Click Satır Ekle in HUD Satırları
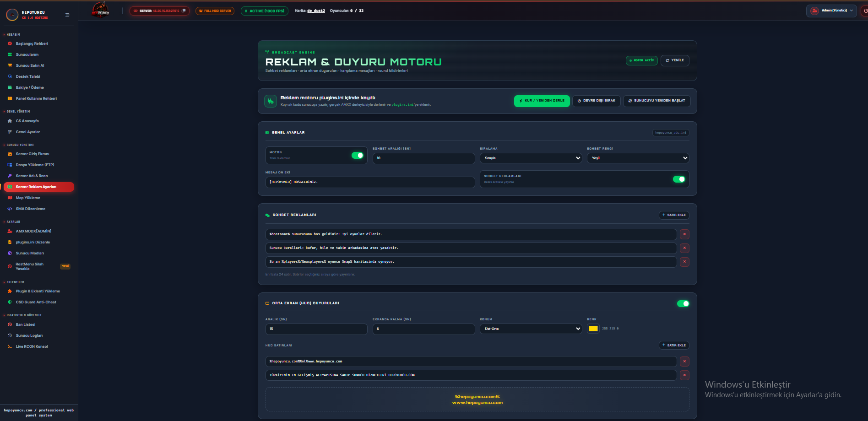Viewport: 868px width, 421px height. 674,345
